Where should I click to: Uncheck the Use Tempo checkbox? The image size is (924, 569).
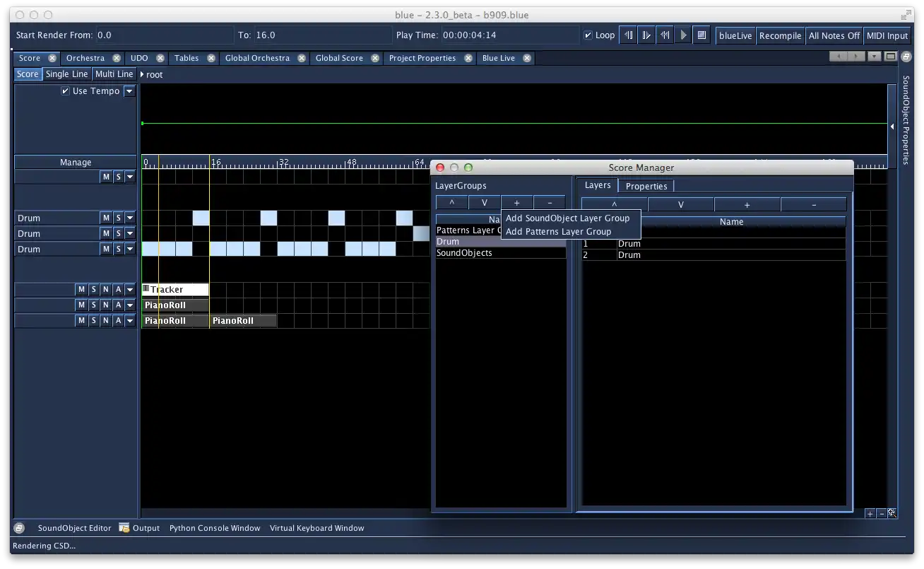(x=66, y=91)
